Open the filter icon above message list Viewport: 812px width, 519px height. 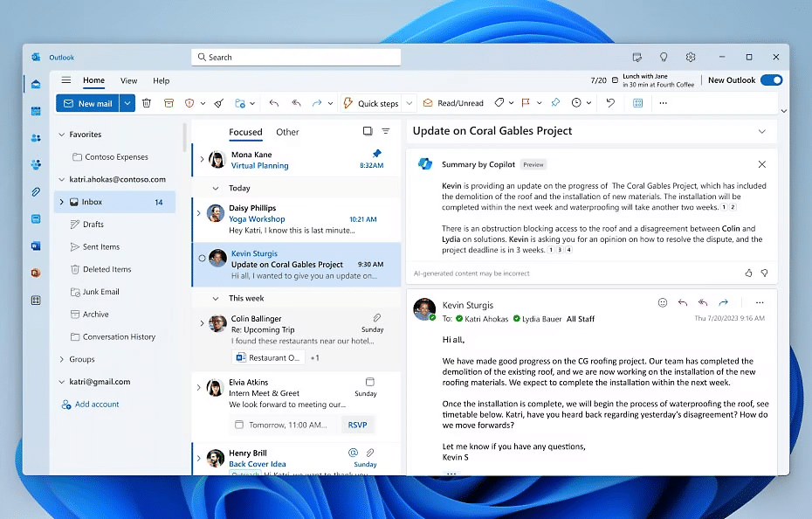pyautogui.click(x=386, y=132)
